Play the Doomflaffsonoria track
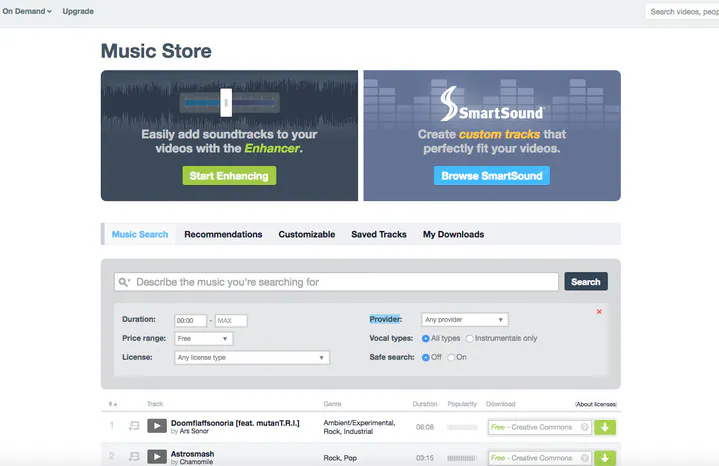 157,426
